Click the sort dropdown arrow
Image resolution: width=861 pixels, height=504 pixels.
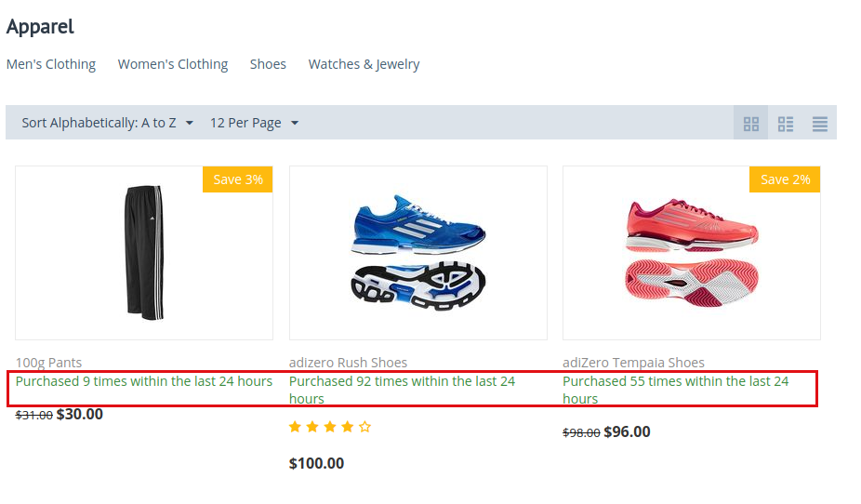190,123
